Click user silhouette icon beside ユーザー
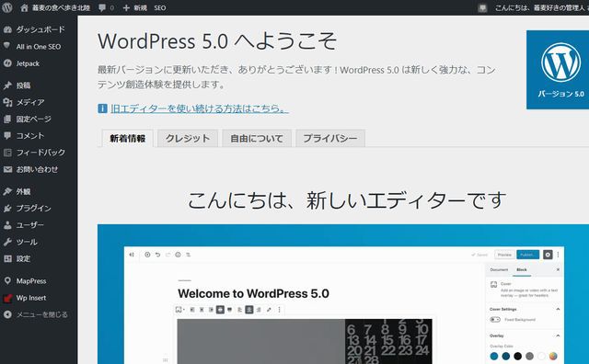The width and height of the screenshot is (589, 364). [7, 225]
